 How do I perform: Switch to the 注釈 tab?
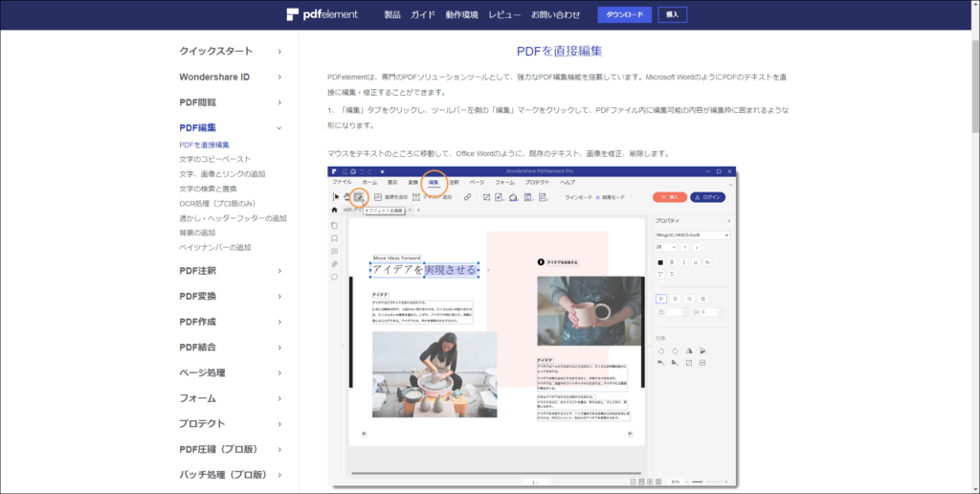[454, 182]
